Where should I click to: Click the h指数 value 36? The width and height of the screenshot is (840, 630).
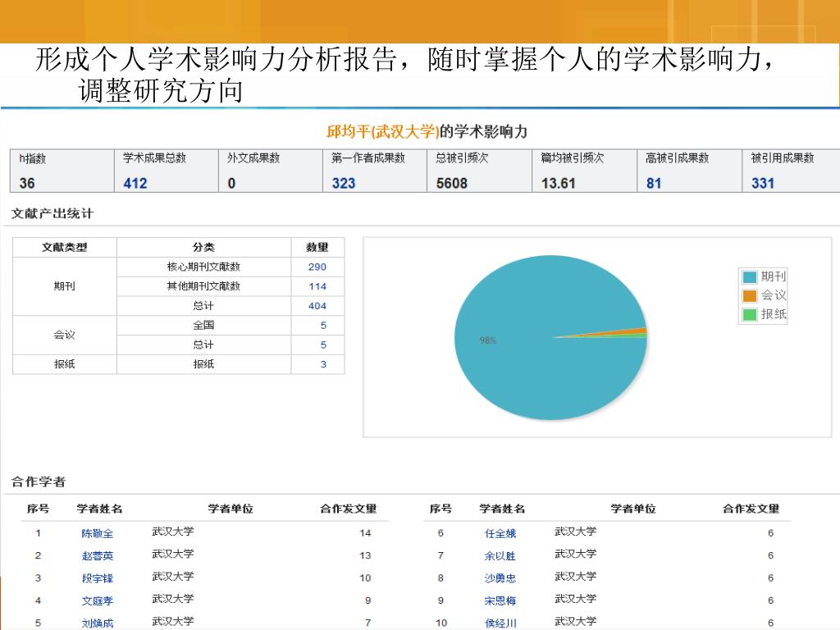point(27,183)
